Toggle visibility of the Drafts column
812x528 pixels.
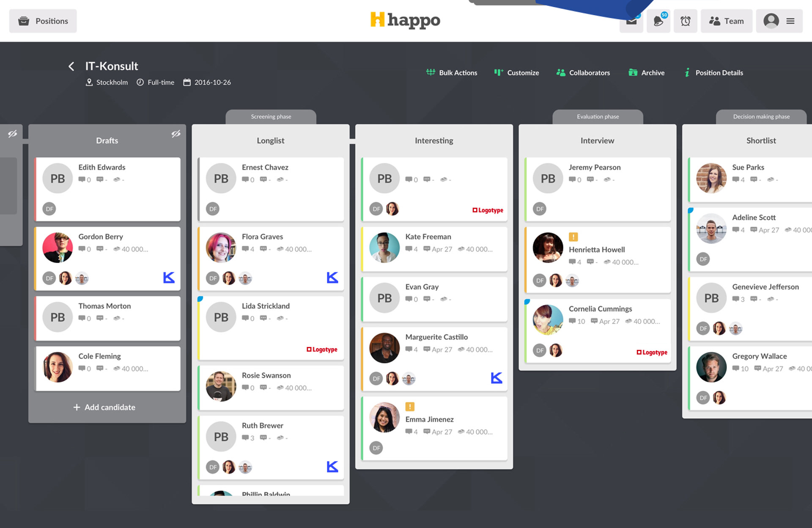(x=176, y=134)
